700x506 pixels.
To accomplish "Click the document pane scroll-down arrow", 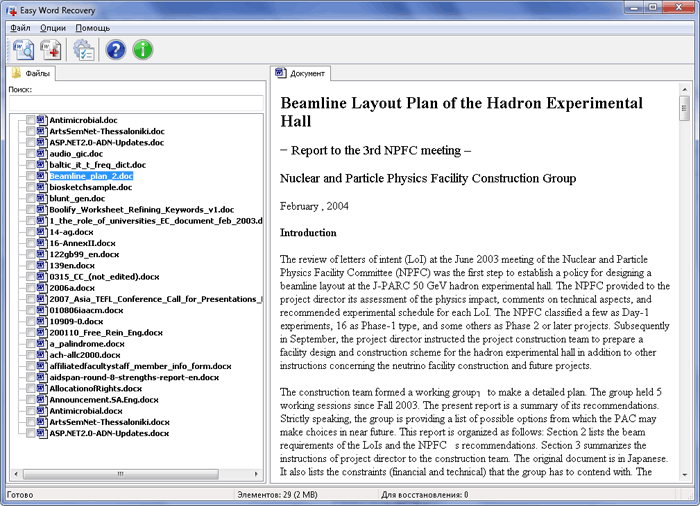I will (x=685, y=475).
